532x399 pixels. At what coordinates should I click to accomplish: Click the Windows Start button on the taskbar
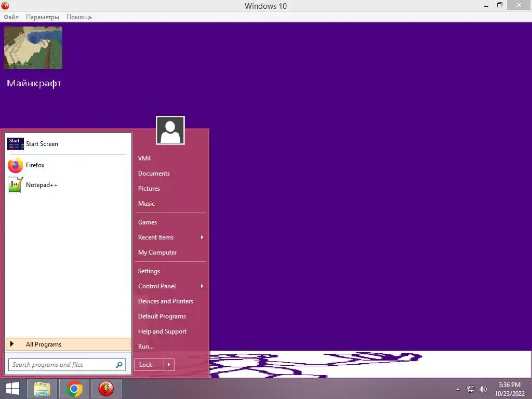tap(12, 389)
